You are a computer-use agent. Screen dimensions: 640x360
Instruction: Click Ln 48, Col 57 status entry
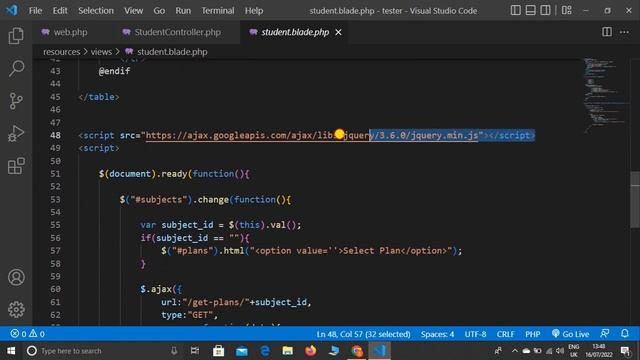[363, 334]
